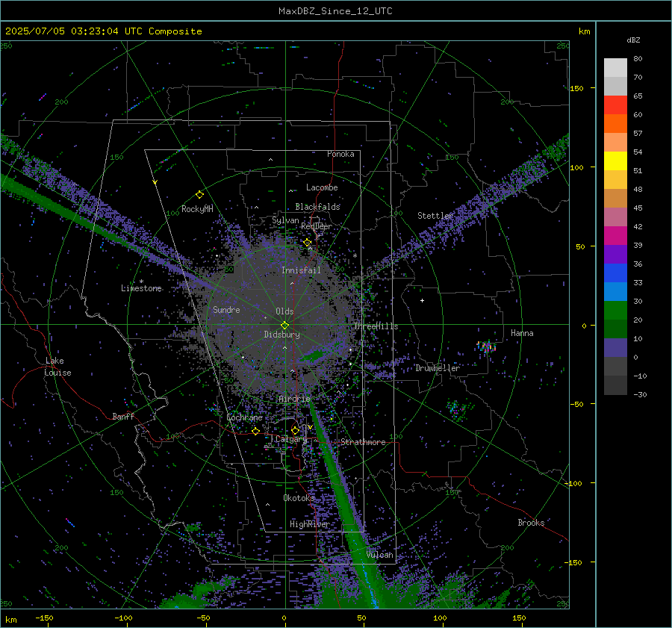The height and width of the screenshot is (628, 672).
Task: Click the slate-violet 0-10 dBZ legend swatch
Action: pyautogui.click(x=615, y=348)
